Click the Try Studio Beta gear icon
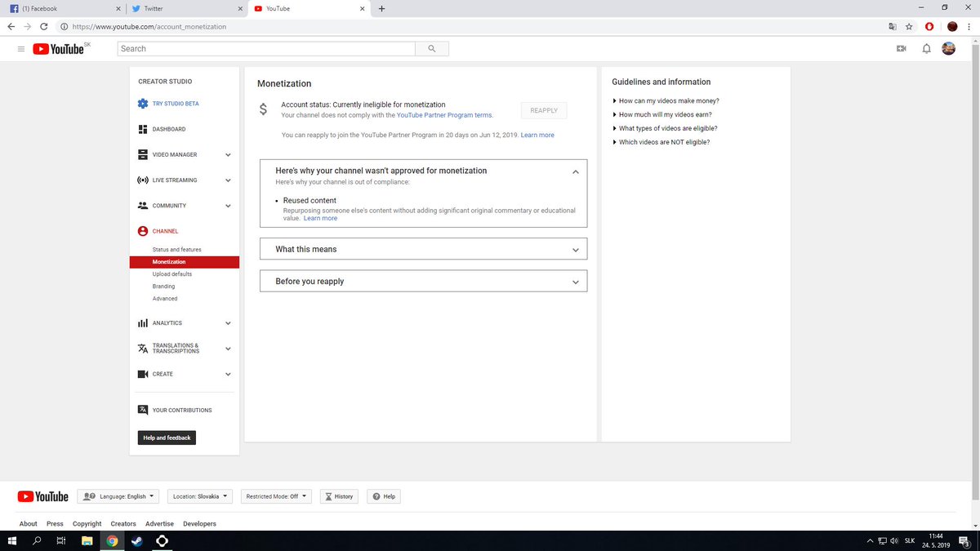 point(143,104)
